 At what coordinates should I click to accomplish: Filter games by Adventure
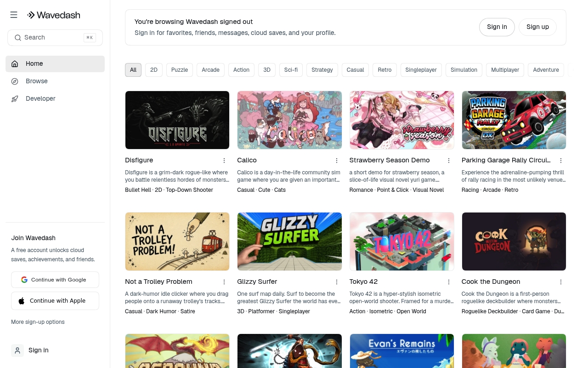point(546,70)
